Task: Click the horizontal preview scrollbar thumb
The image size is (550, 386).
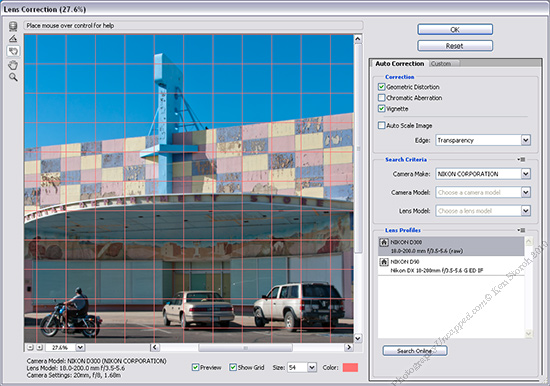Action: click(x=245, y=347)
